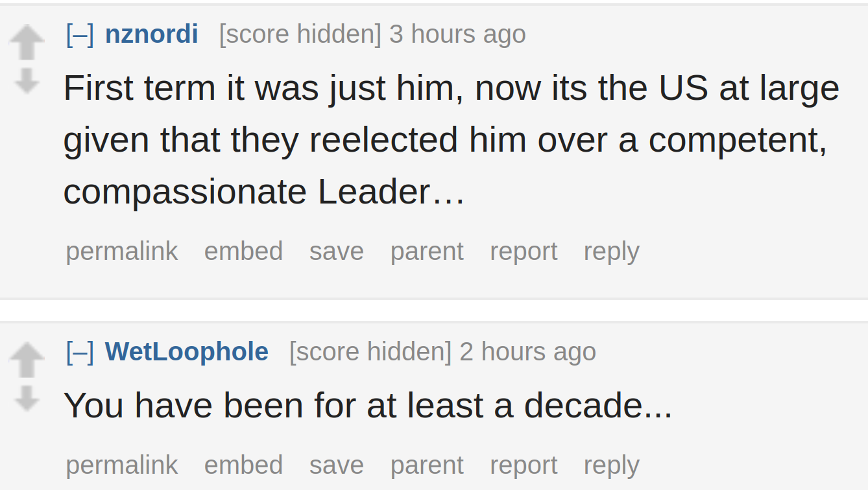Reply to WetLoophole's comment

click(x=612, y=465)
